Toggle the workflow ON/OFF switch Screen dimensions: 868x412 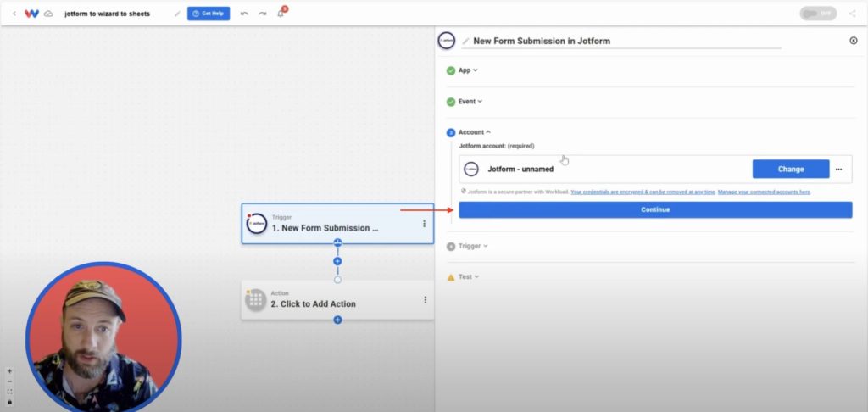point(818,14)
